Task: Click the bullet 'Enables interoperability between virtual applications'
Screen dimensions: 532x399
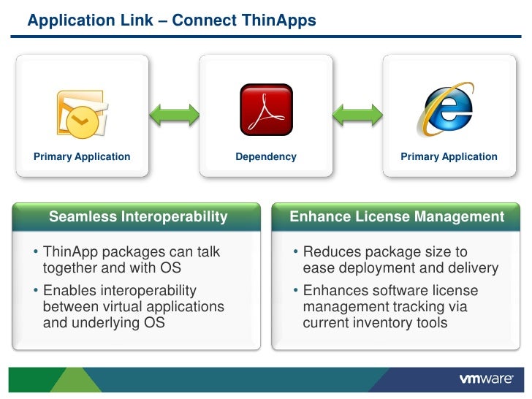Action: pyautogui.click(x=129, y=306)
